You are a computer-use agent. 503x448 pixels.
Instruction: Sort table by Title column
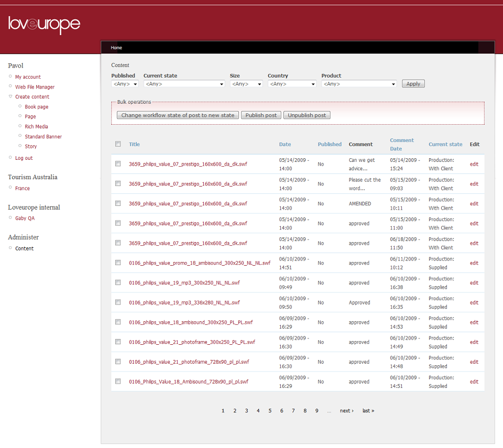pos(135,145)
